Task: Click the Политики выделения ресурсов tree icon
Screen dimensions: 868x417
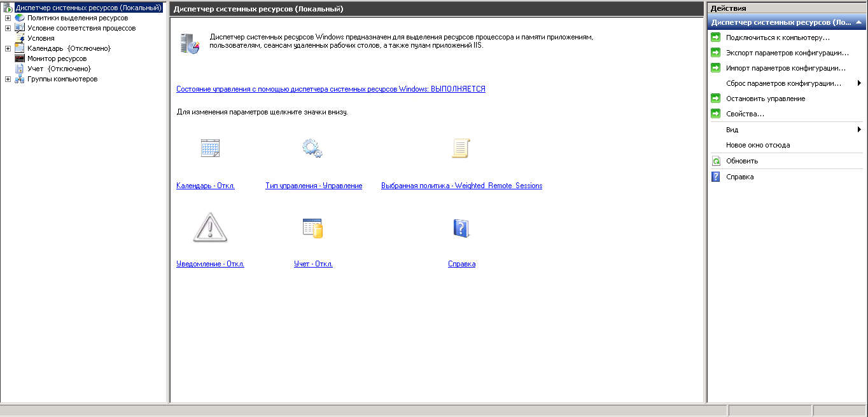Action: click(x=20, y=18)
